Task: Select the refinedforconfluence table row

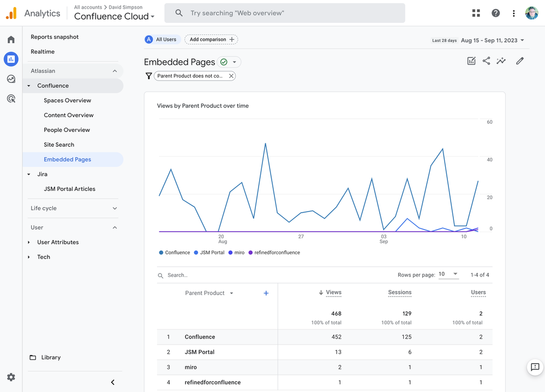Action: point(325,382)
